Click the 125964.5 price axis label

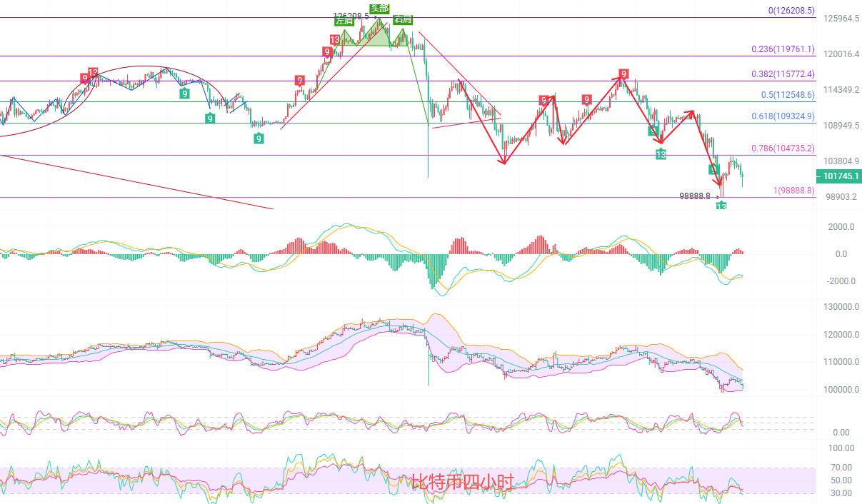click(x=841, y=19)
